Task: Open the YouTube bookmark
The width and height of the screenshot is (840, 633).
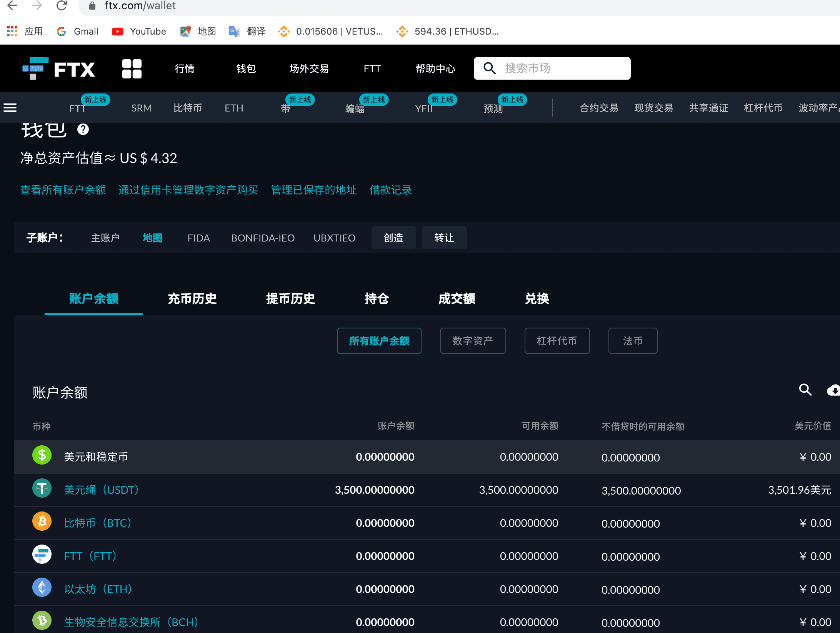Action: pyautogui.click(x=139, y=31)
